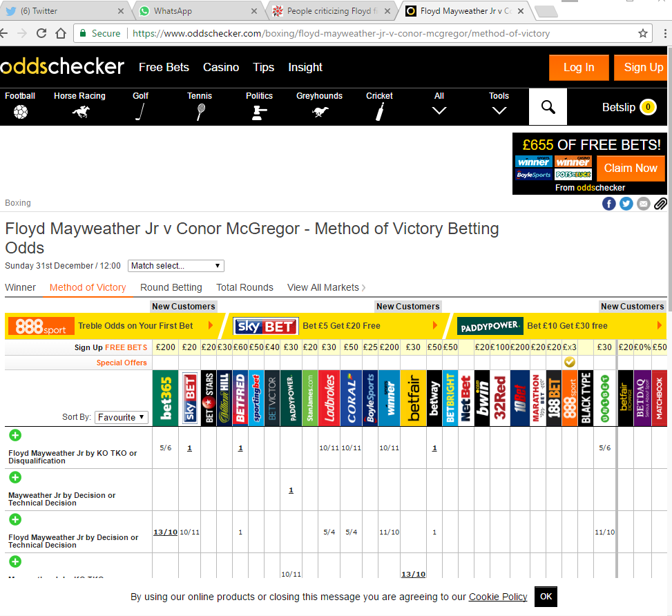
Task: Open the Horse Racing icon
Action: 81,113
